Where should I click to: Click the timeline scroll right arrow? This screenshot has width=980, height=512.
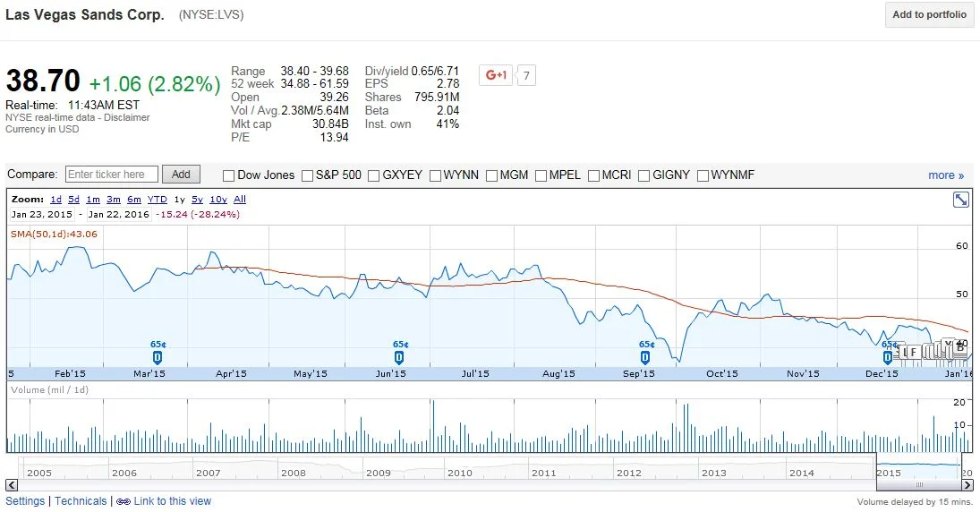(967, 485)
